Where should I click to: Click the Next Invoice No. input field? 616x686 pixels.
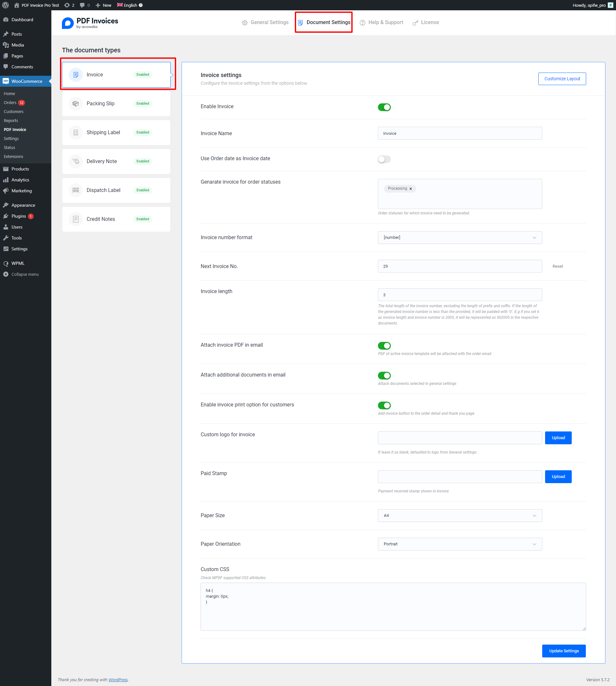click(460, 266)
